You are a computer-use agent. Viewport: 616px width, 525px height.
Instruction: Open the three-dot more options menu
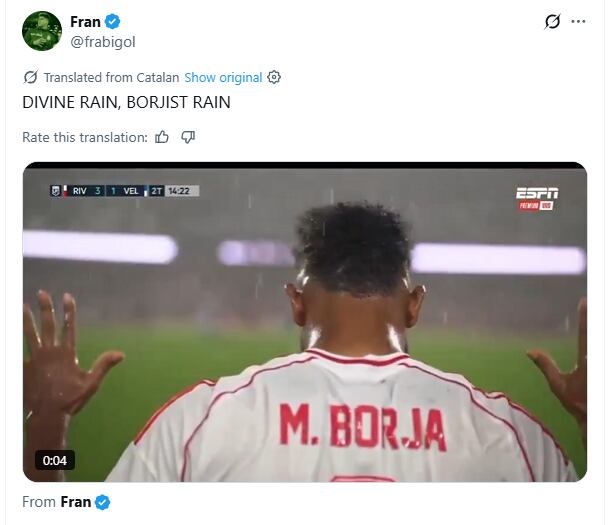pyautogui.click(x=578, y=22)
